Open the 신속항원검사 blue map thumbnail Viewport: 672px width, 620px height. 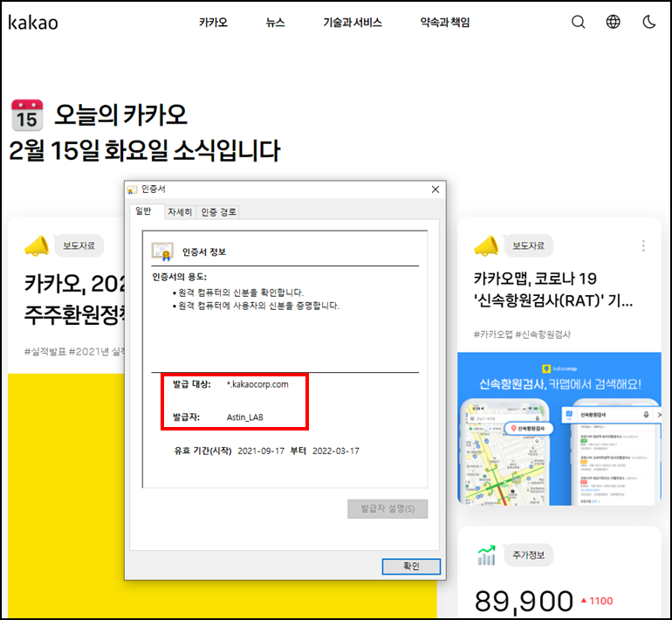coord(559,429)
